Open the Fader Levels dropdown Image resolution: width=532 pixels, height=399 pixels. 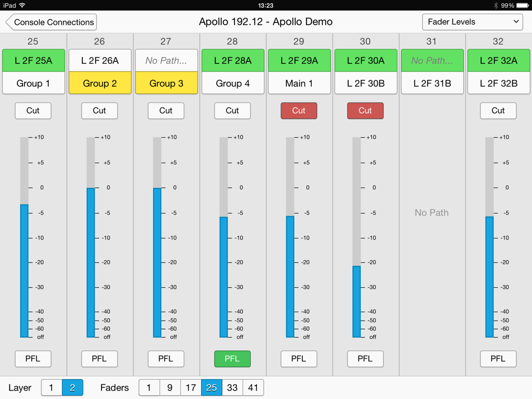[472, 22]
